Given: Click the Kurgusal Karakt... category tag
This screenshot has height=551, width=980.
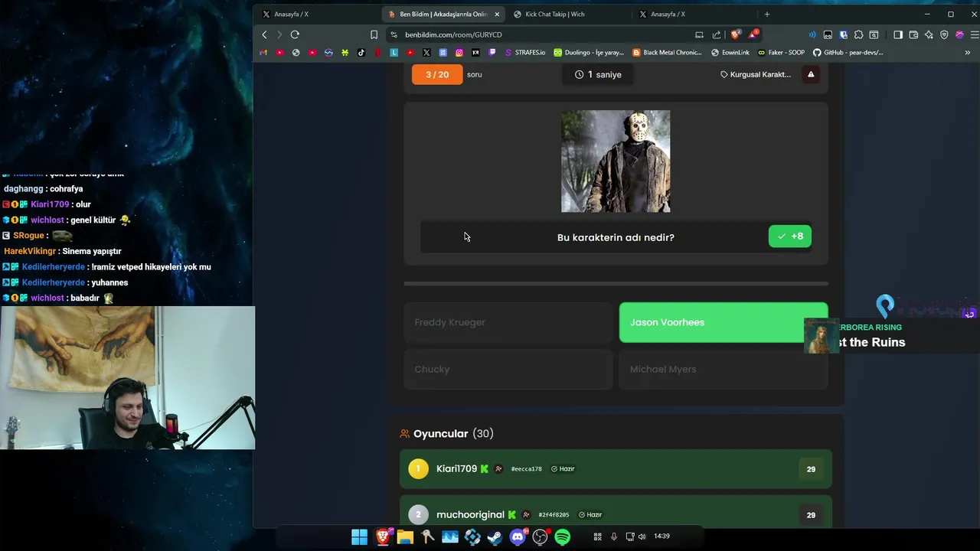Looking at the screenshot, I should pyautogui.click(x=756, y=74).
